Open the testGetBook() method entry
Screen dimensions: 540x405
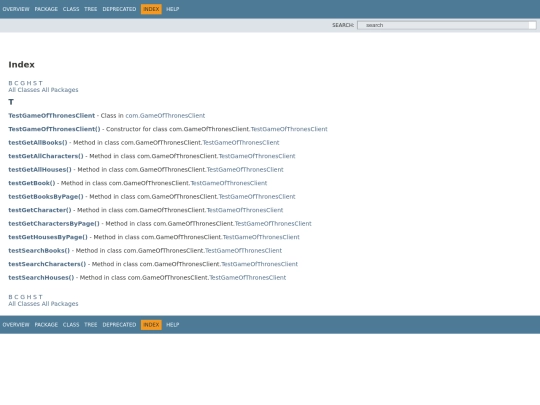[x=32, y=183]
